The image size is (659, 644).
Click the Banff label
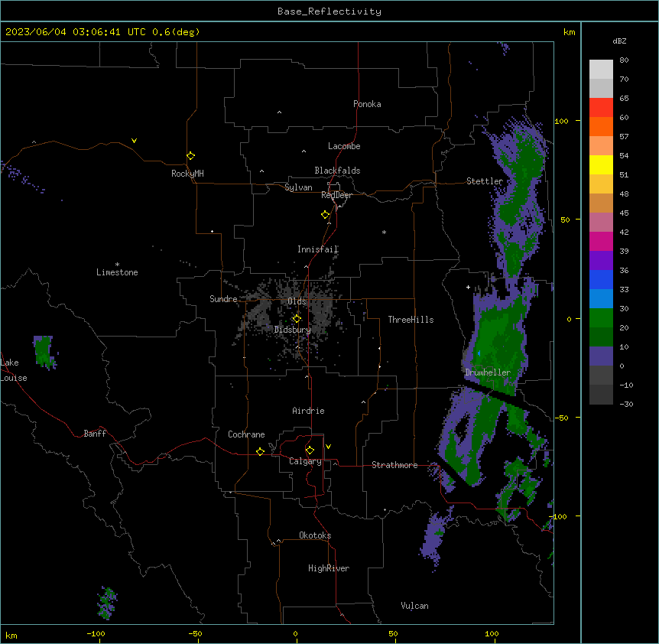(x=95, y=434)
